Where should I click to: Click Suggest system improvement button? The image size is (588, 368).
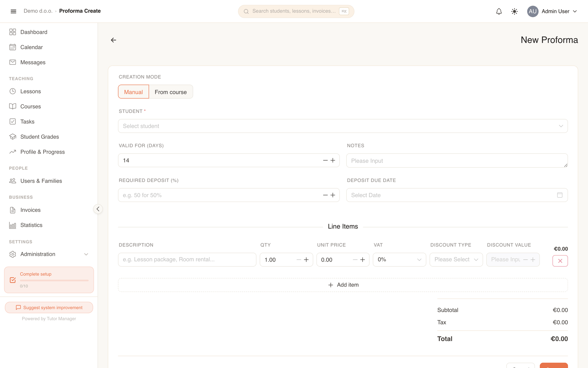(49, 307)
